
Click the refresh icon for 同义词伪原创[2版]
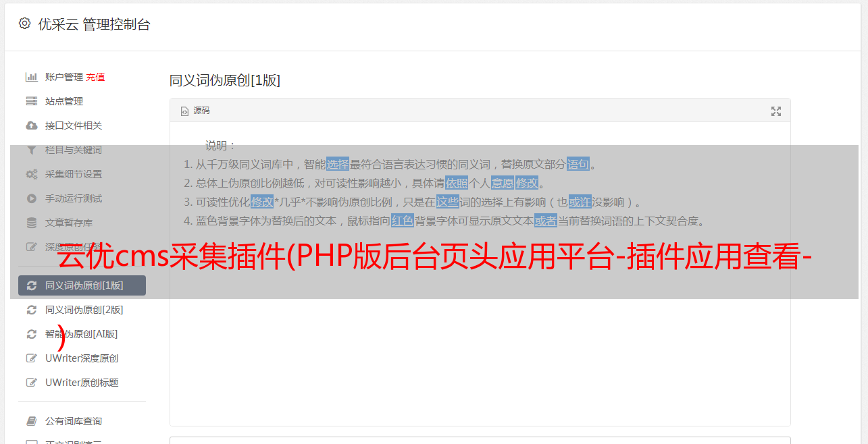(31, 310)
